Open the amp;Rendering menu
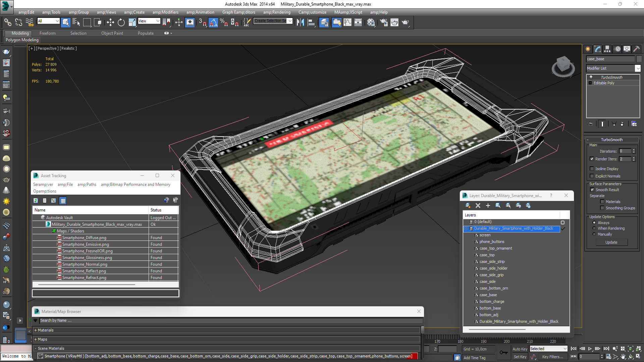644x362 pixels. [x=277, y=12]
